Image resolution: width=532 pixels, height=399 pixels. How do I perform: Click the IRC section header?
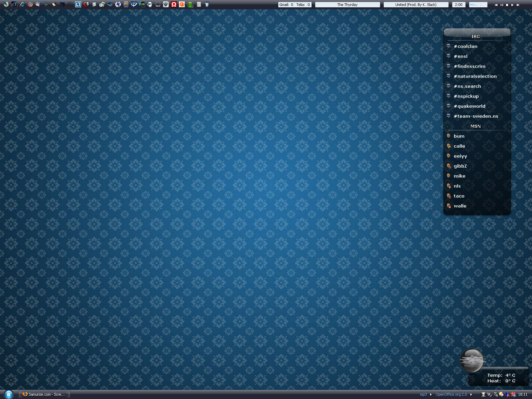pos(475,36)
